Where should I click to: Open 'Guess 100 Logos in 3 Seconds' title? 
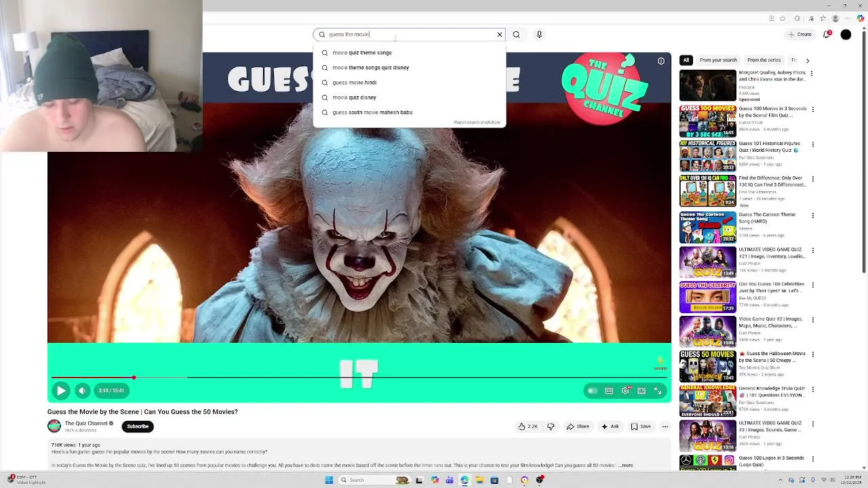coord(771,461)
